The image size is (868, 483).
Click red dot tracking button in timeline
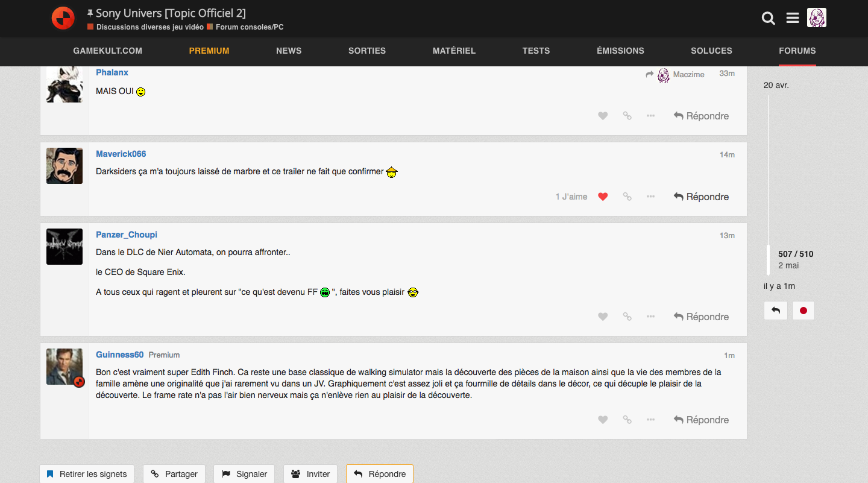click(x=803, y=311)
